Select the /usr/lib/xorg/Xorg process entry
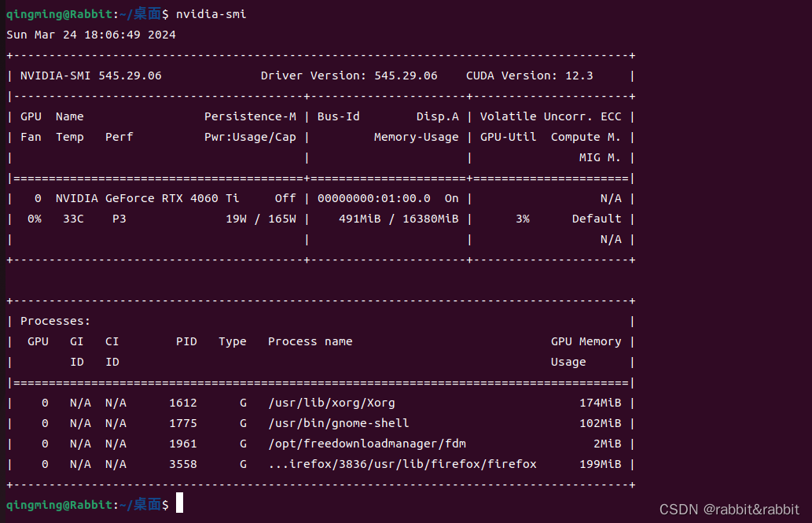This screenshot has width=812, height=523. click(x=332, y=402)
